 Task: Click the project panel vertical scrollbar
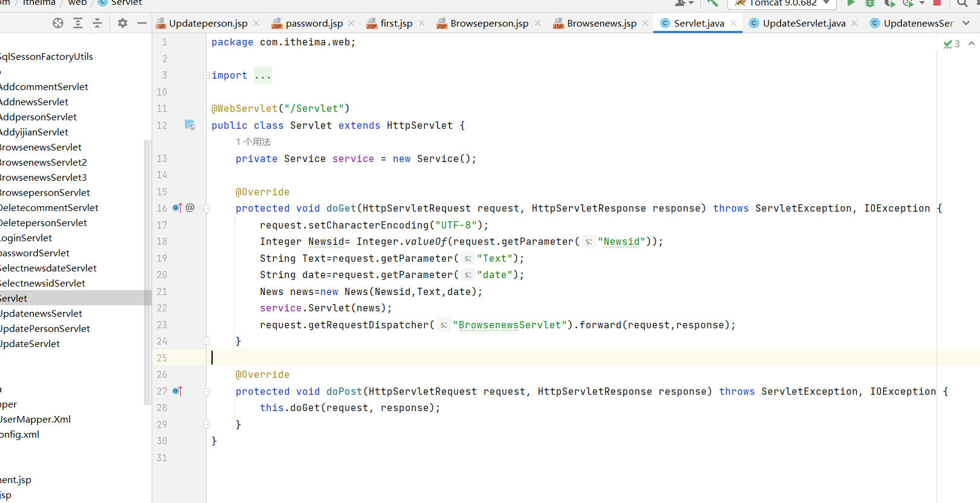pos(147,272)
